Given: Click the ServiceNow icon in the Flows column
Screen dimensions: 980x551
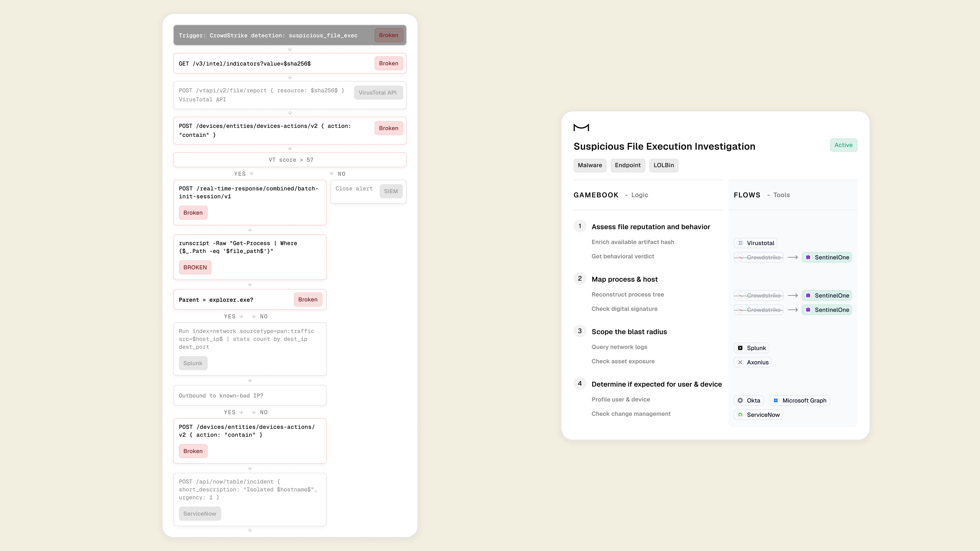Looking at the screenshot, I should tap(740, 415).
